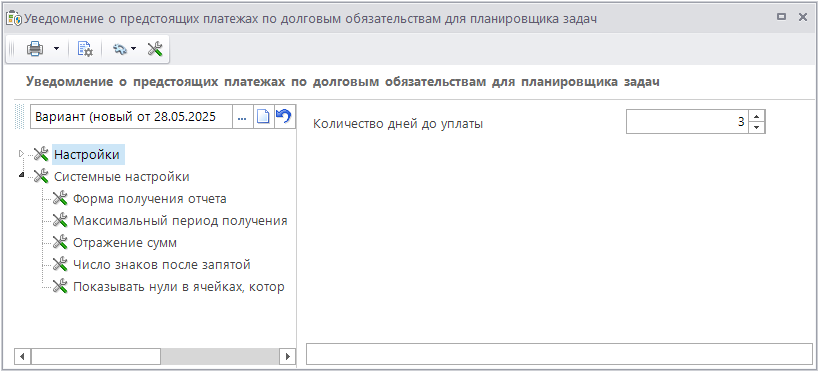This screenshot has width=819, height=372.
Task: Click wrench icon beside Форма получения отчета
Action: [61, 199]
